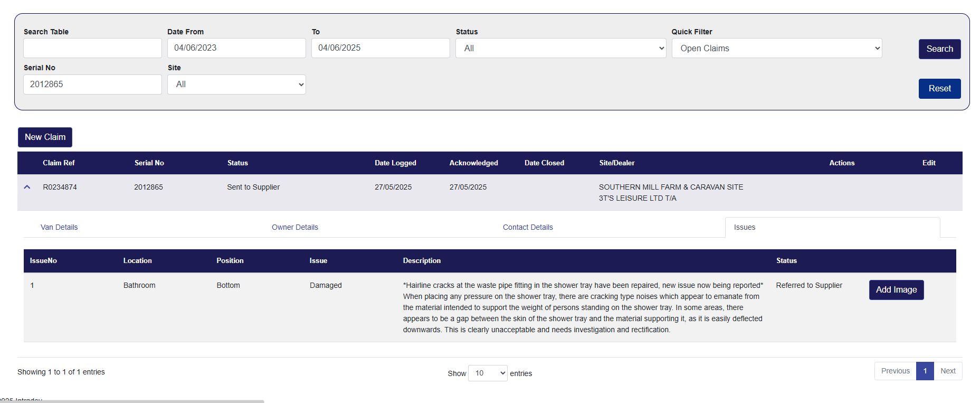Click the Referred to Supplier status cell
The height and width of the screenshot is (403, 980).
point(809,285)
